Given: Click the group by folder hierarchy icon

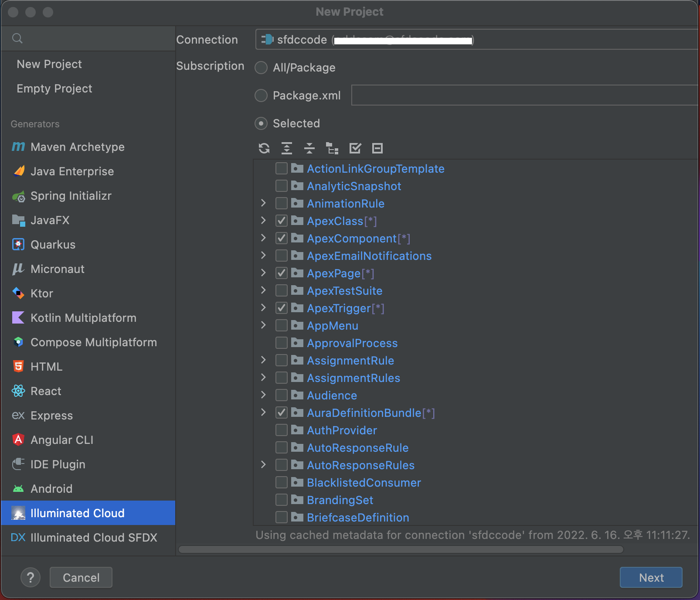Looking at the screenshot, I should [x=332, y=148].
